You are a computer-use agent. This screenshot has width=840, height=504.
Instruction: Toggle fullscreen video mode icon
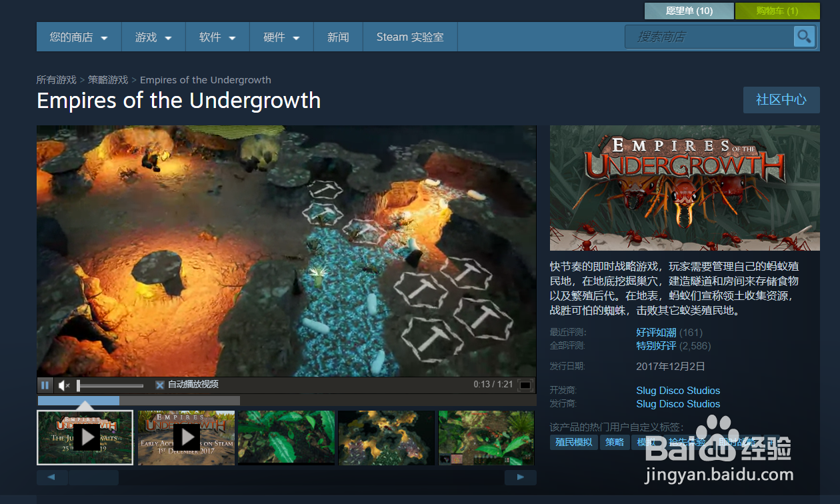(525, 385)
